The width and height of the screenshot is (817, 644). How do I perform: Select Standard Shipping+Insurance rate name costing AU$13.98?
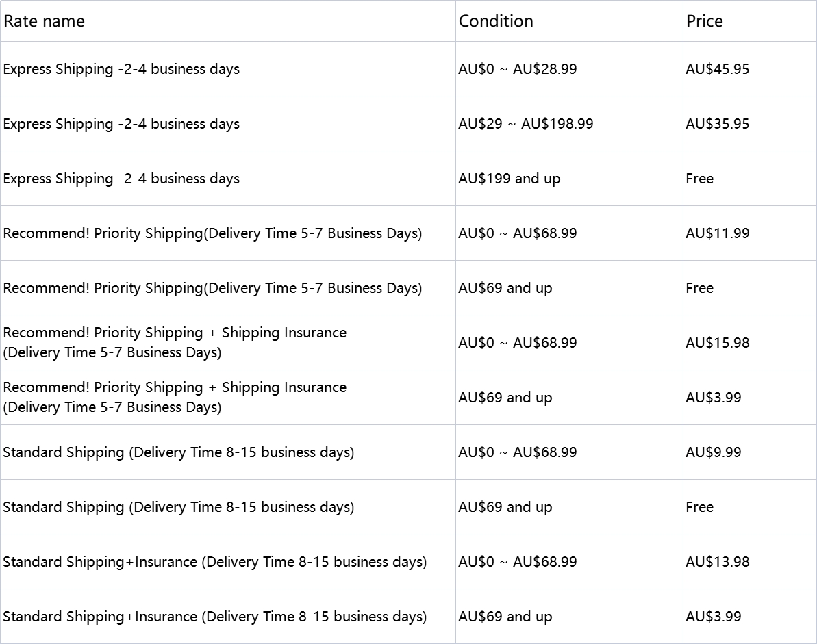coord(214,562)
